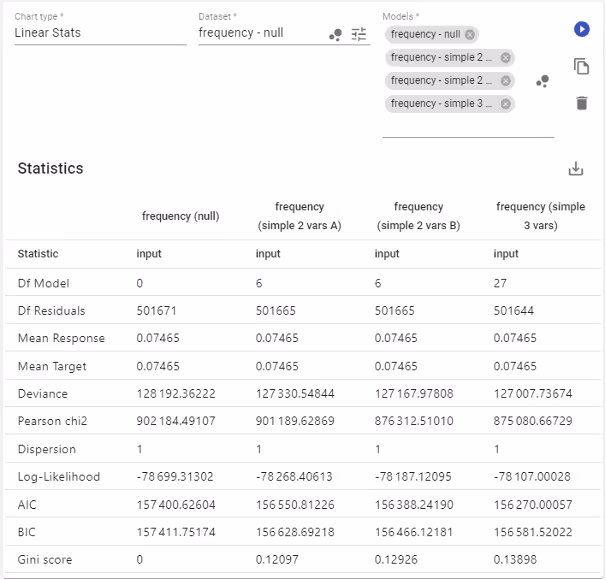Remove the second 'frequency - simple 2' chip

[x=506, y=81]
